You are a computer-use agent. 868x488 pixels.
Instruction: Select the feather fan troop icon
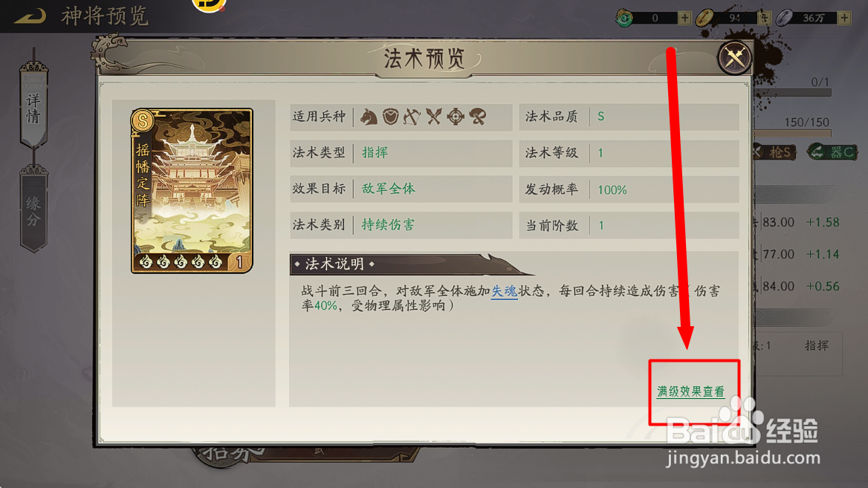point(478,117)
